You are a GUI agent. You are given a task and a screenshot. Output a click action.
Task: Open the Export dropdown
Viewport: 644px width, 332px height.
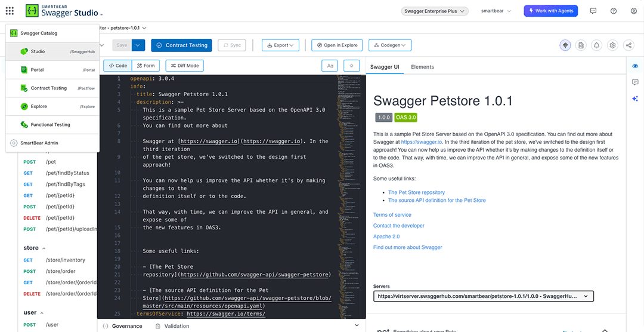[x=280, y=45]
